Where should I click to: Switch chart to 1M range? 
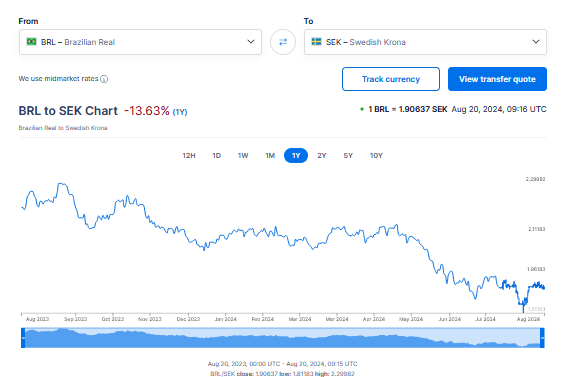tap(270, 156)
